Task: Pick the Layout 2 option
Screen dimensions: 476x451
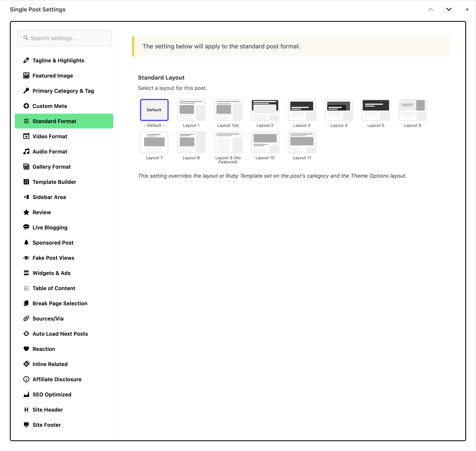Action: (x=265, y=110)
